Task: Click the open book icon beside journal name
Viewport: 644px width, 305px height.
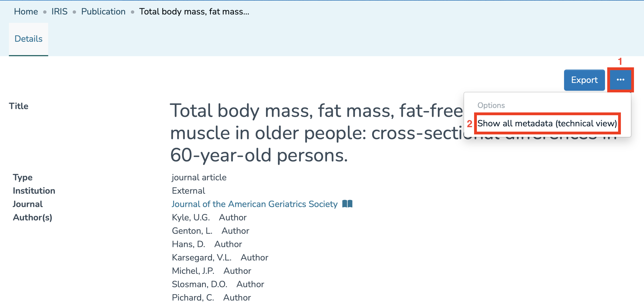Action: 347,204
